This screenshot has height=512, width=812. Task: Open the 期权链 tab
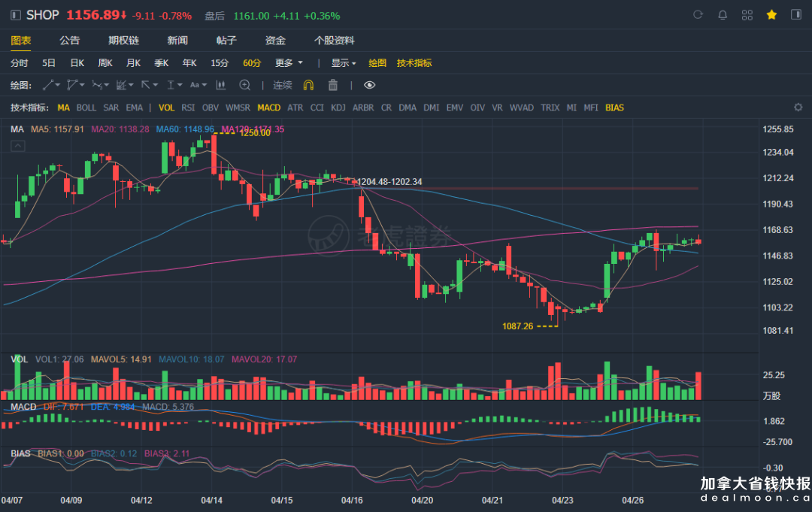[123, 41]
